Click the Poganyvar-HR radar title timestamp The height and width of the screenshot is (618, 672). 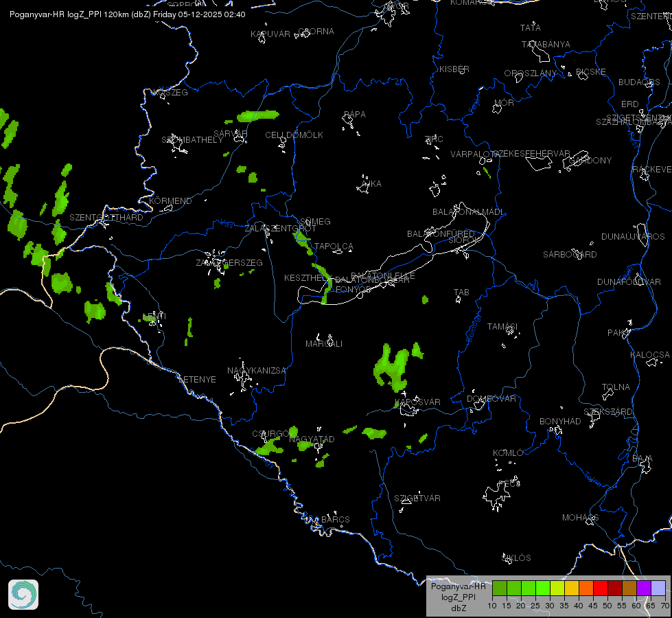[x=127, y=14]
